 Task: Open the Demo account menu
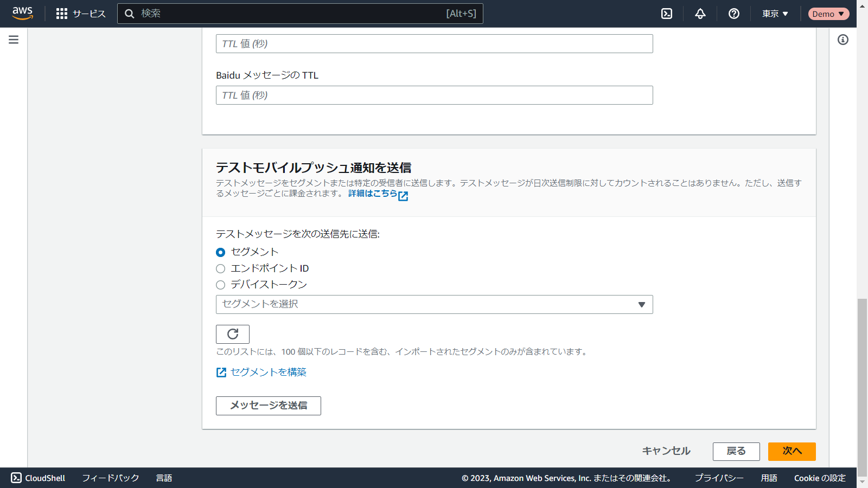tap(828, 14)
